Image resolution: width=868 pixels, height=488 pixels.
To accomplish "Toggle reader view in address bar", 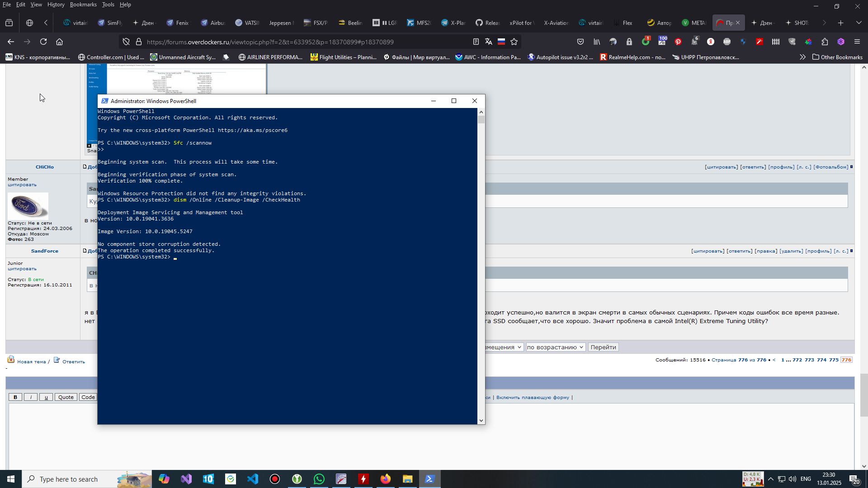I will point(476,42).
